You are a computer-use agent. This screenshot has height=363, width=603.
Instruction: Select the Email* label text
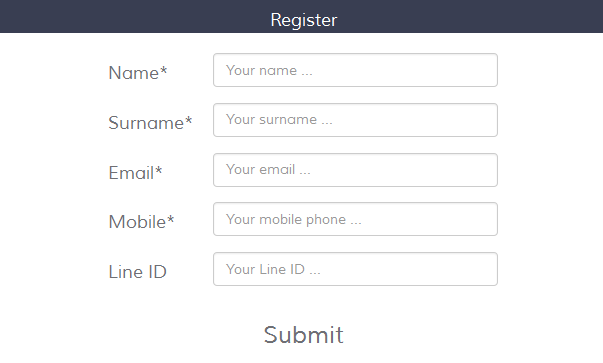(135, 173)
